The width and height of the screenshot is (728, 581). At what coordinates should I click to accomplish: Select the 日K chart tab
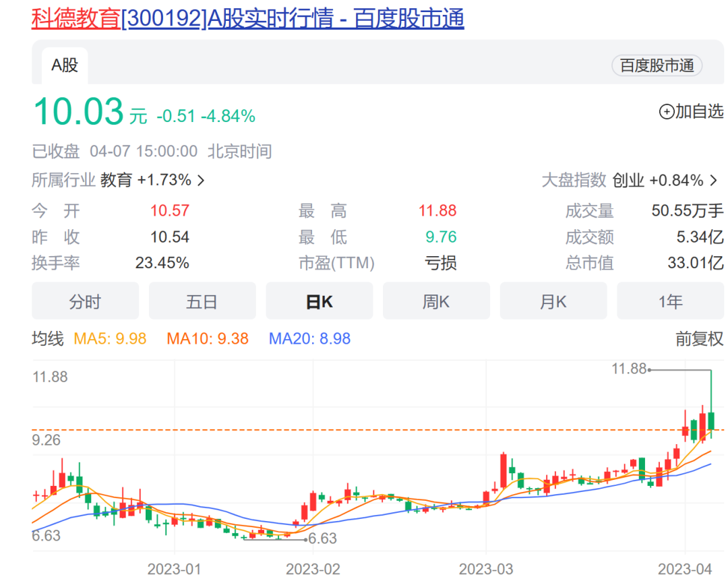pyautogui.click(x=319, y=301)
